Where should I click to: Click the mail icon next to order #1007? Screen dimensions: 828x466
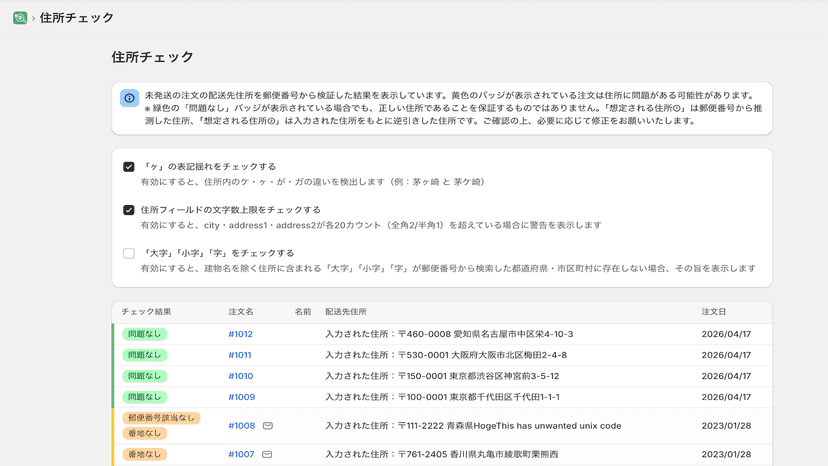[x=267, y=454]
